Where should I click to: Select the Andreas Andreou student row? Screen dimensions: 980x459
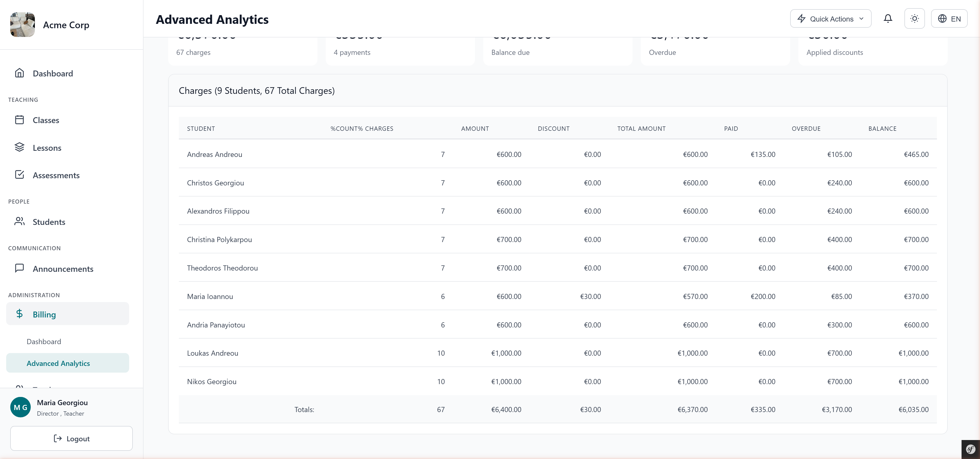(558, 154)
